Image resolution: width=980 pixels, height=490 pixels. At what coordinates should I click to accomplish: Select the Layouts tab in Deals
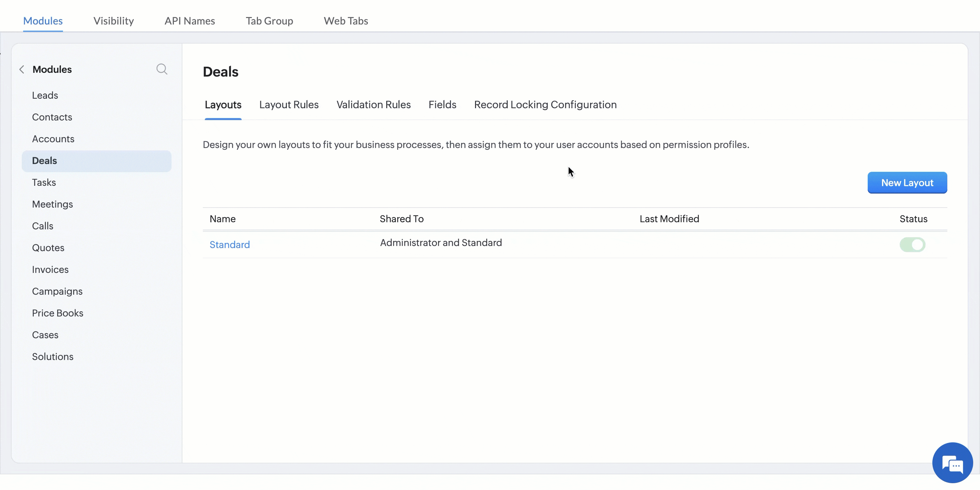click(223, 104)
